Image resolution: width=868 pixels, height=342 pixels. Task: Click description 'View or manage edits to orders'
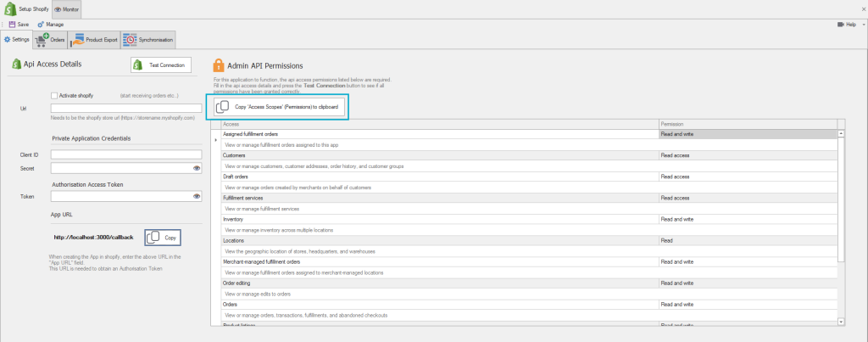pyautogui.click(x=258, y=294)
